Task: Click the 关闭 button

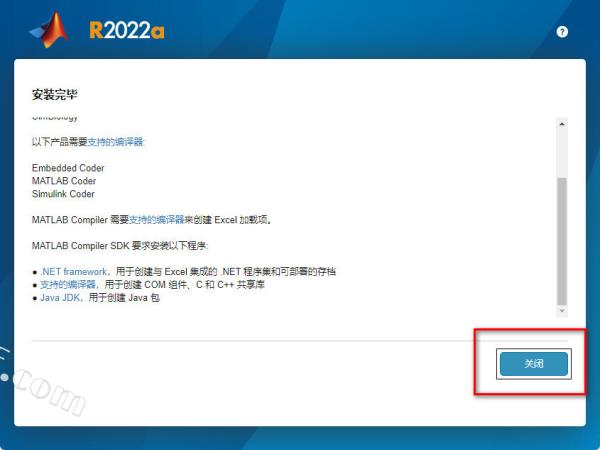Action: tap(533, 364)
